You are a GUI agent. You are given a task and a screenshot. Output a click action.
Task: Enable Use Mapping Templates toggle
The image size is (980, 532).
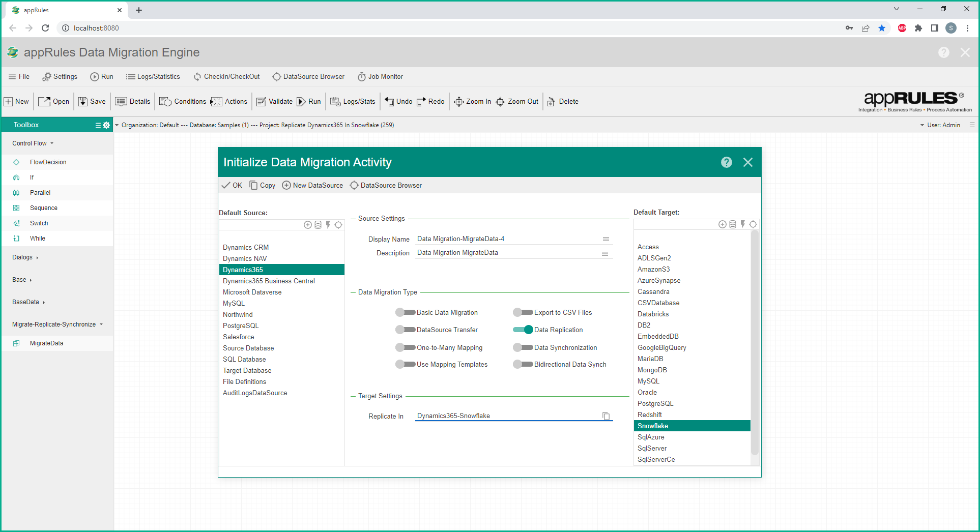pos(406,364)
